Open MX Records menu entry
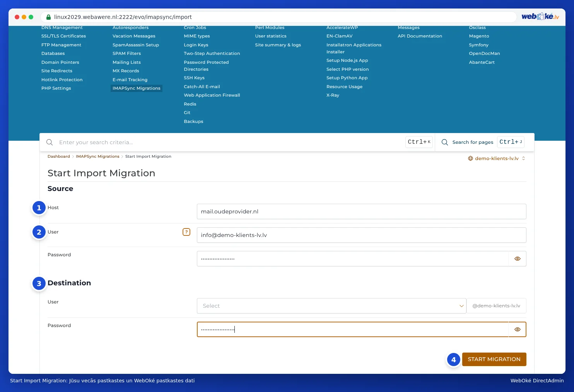This screenshot has height=392, width=574. 126,71
